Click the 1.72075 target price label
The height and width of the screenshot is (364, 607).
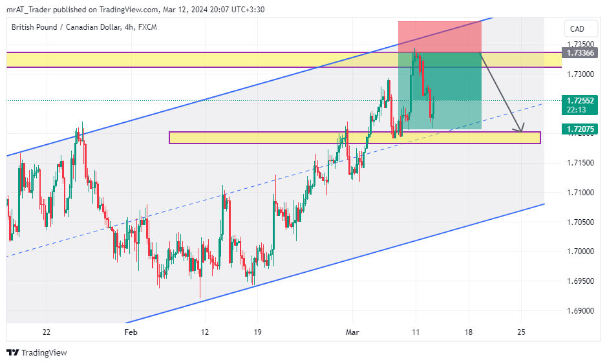[580, 129]
